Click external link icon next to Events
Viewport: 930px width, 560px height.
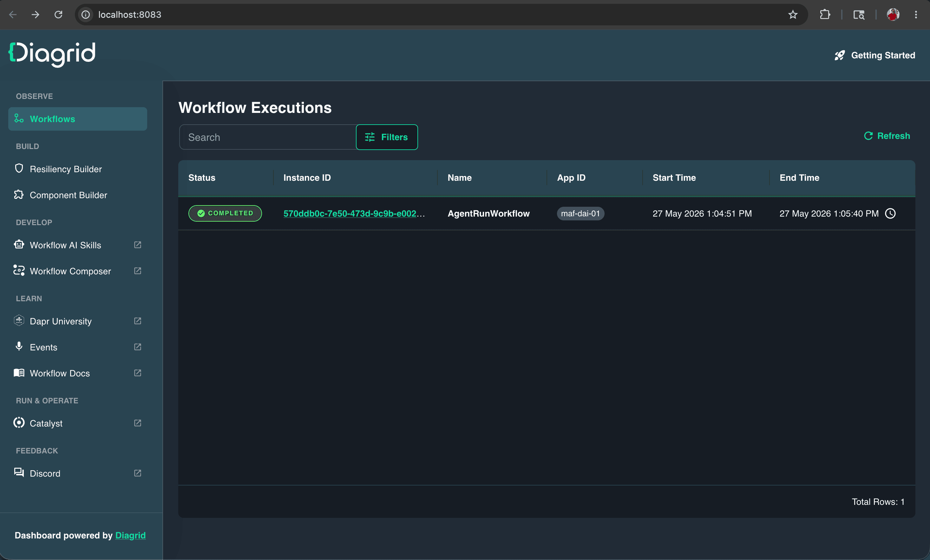[138, 347]
